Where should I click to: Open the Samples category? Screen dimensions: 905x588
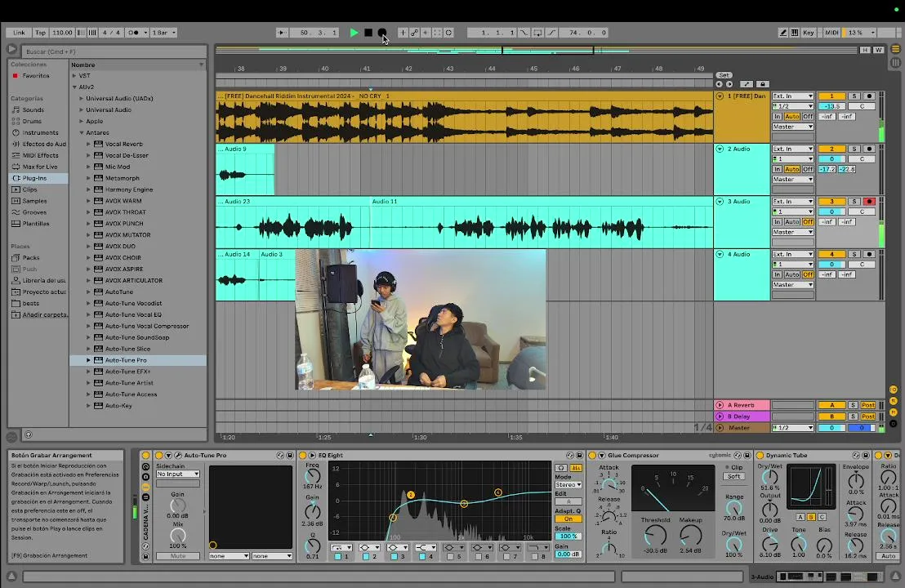[34, 201]
